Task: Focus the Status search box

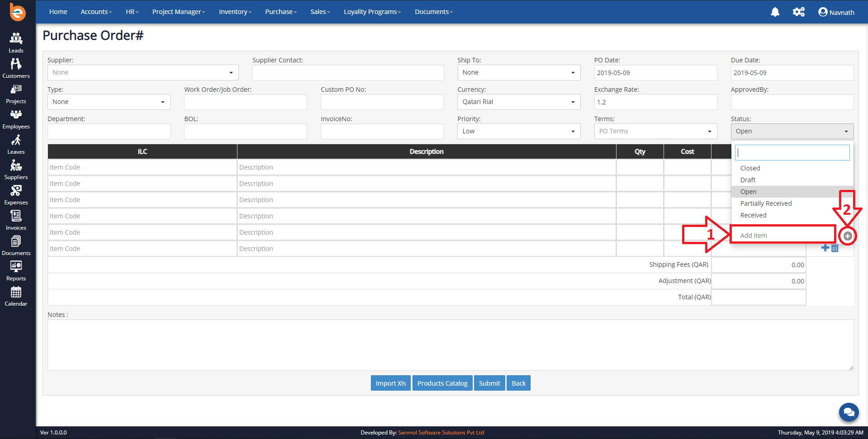Action: (x=792, y=152)
